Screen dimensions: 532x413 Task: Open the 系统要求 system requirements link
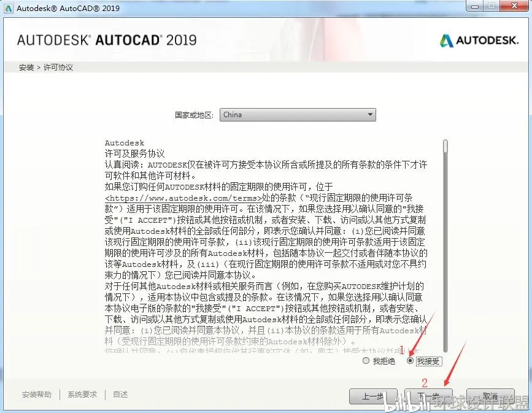click(x=82, y=395)
